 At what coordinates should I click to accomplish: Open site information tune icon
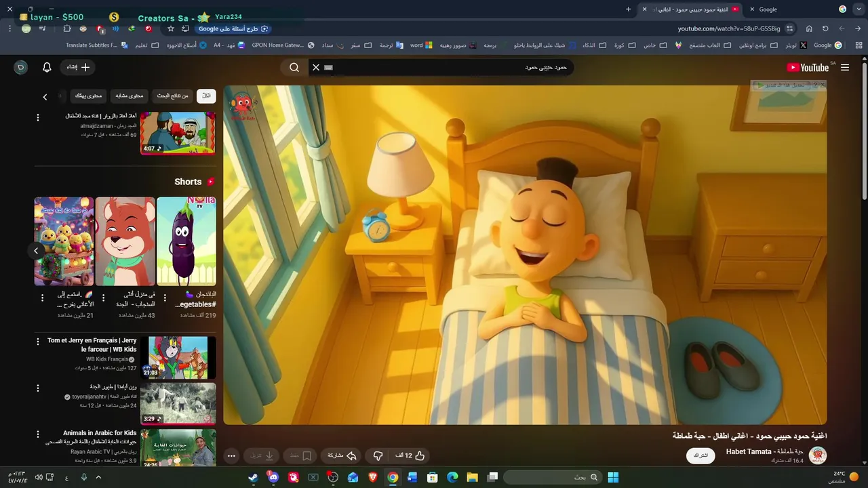[790, 28]
